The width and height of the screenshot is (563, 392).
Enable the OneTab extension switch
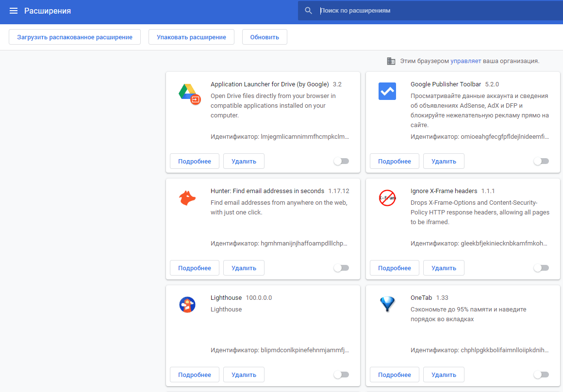point(541,375)
